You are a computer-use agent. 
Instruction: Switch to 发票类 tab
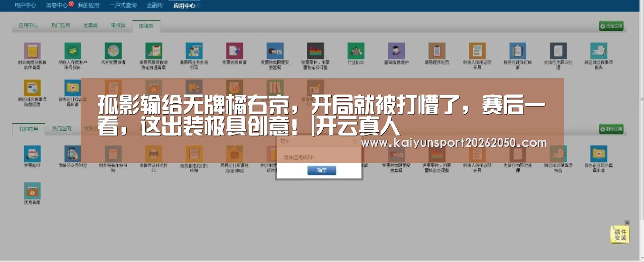[90, 26]
